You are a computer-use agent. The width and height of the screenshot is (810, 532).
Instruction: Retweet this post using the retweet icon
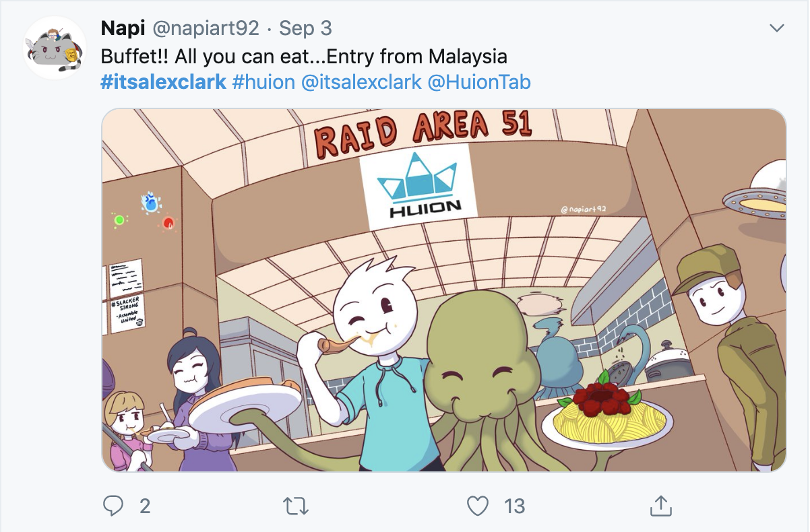point(293,506)
